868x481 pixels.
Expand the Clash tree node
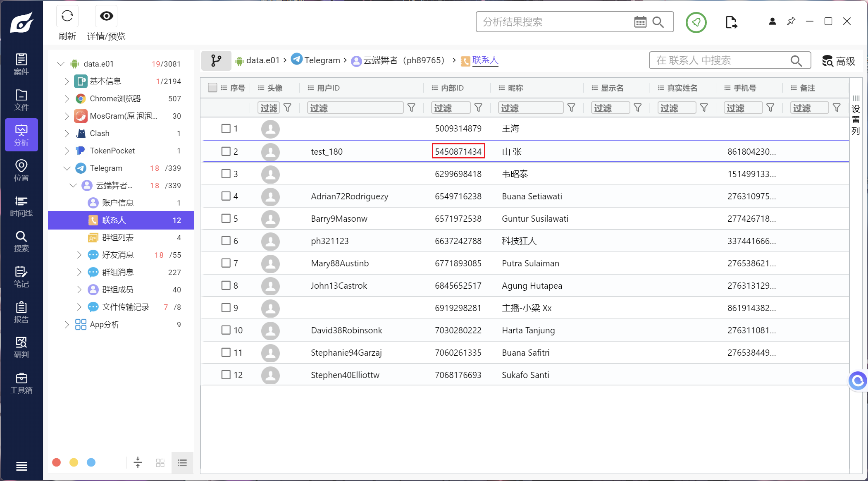point(67,133)
